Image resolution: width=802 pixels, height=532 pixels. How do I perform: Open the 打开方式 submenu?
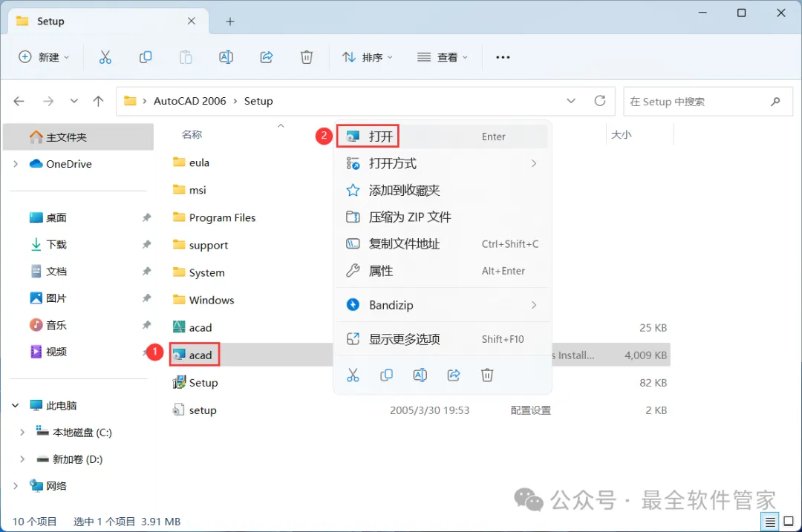443,163
